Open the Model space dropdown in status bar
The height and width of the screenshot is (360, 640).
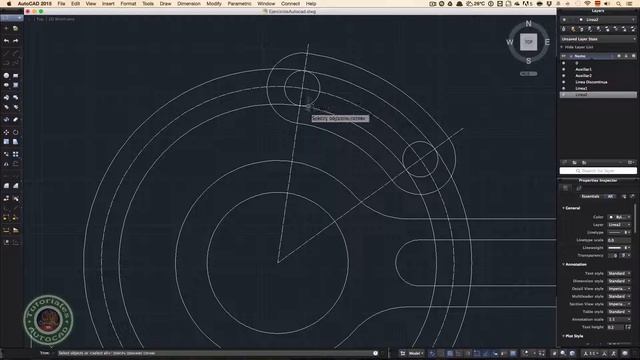point(416,353)
